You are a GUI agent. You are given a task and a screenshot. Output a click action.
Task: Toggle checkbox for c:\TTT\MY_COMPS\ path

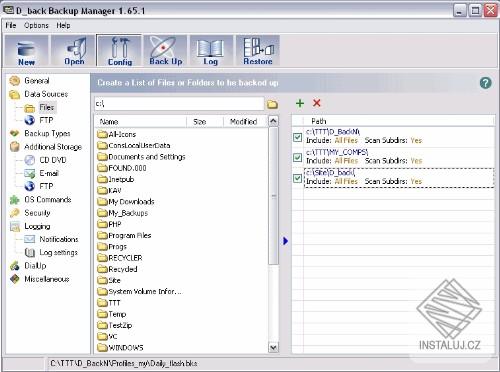coord(297,157)
